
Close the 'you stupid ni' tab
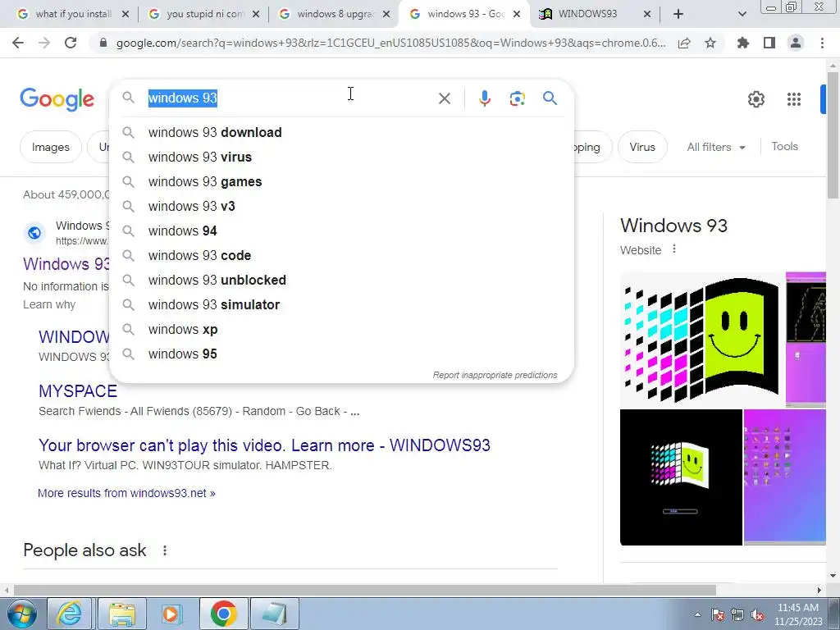point(256,15)
